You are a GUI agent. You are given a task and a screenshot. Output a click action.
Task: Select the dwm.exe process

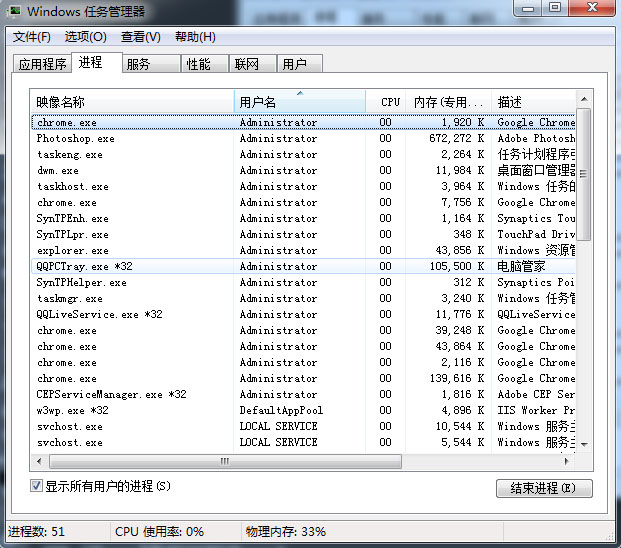tap(303, 170)
